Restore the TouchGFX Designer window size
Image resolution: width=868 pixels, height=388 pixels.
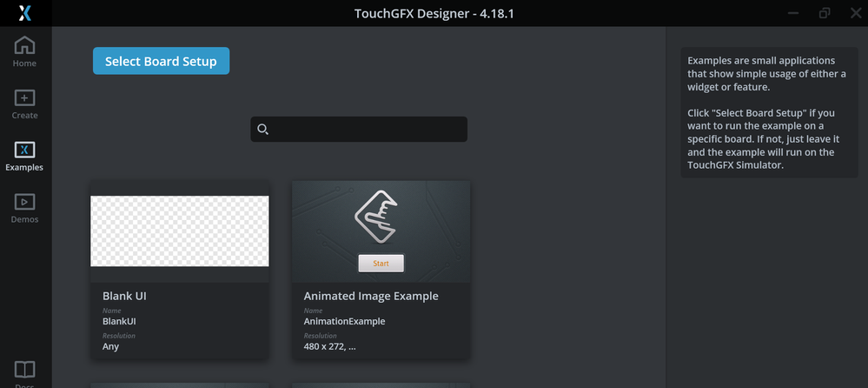click(x=825, y=13)
